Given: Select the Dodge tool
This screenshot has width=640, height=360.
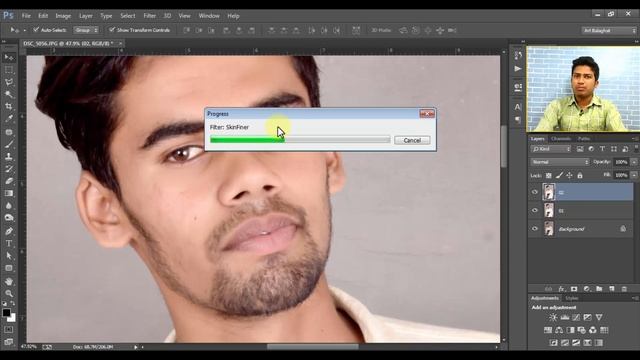Looking at the screenshot, I should pyautogui.click(x=9, y=218).
